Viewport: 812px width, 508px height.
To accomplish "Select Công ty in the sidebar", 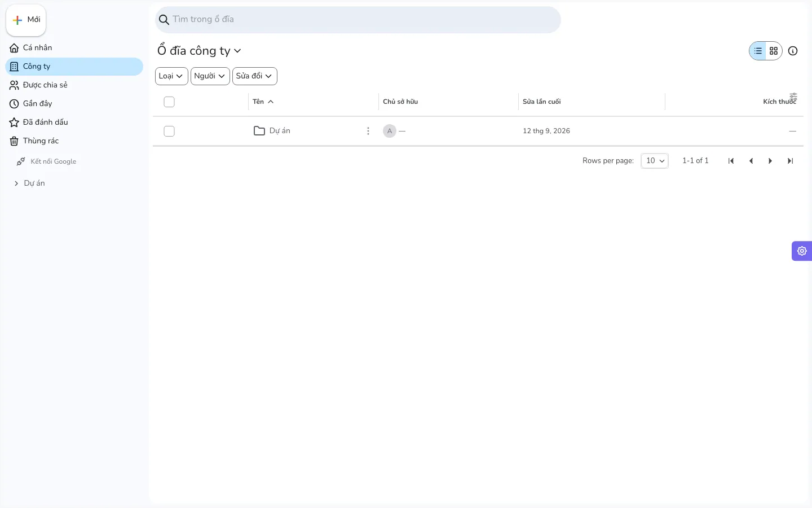I will (74, 67).
